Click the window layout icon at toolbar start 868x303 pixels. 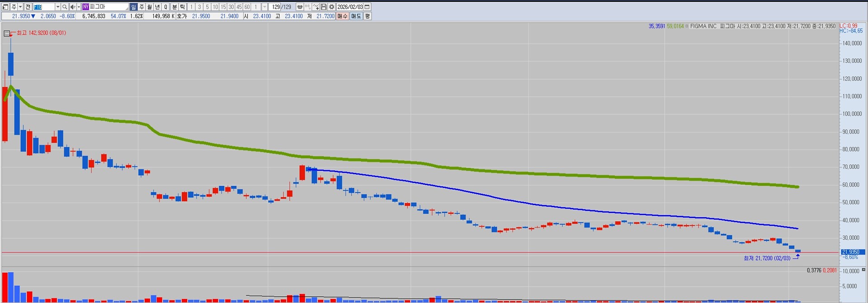coord(5,7)
